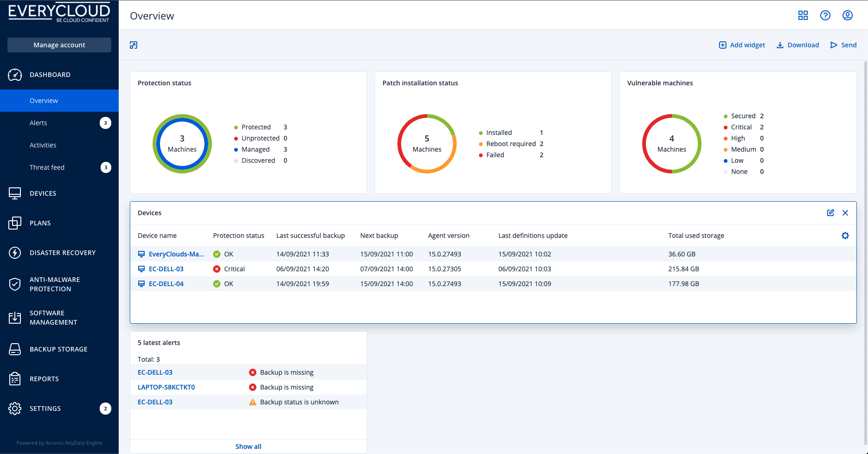Click Show all alerts link
The image size is (868, 454).
click(x=249, y=447)
